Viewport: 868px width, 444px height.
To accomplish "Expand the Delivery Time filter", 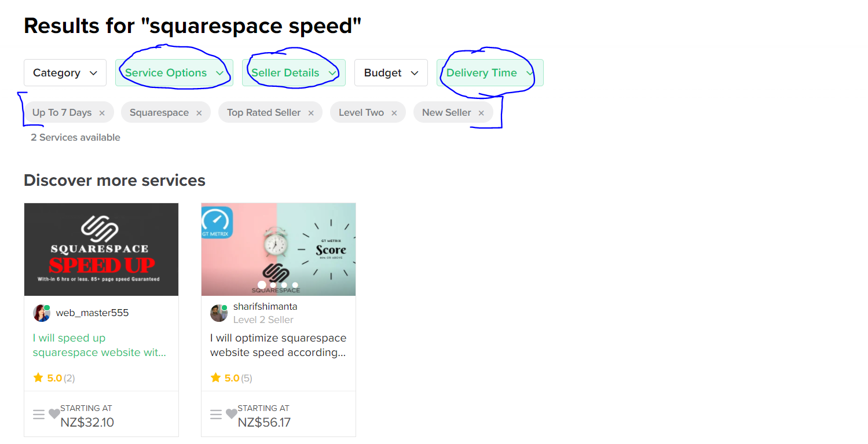I will pos(490,73).
